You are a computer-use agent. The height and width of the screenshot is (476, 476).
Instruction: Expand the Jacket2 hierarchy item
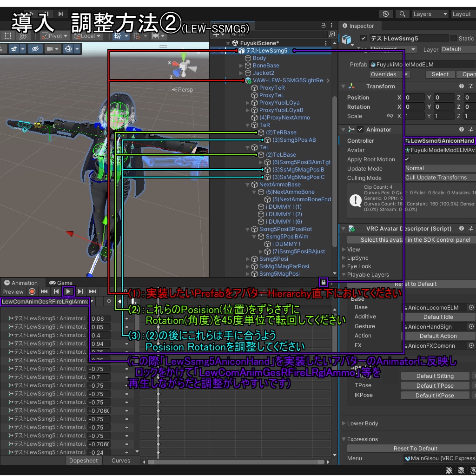[x=241, y=73]
